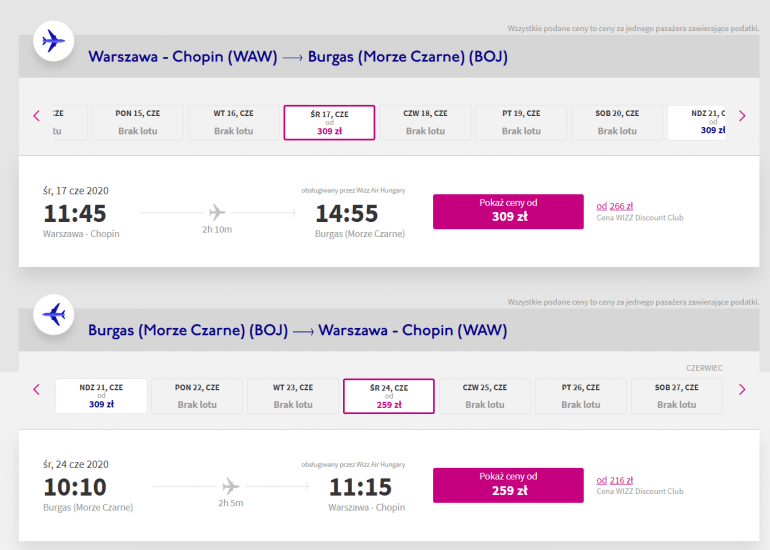Click the plane icon above 2h 10m
This screenshot has height=550, width=770.
coord(217,213)
